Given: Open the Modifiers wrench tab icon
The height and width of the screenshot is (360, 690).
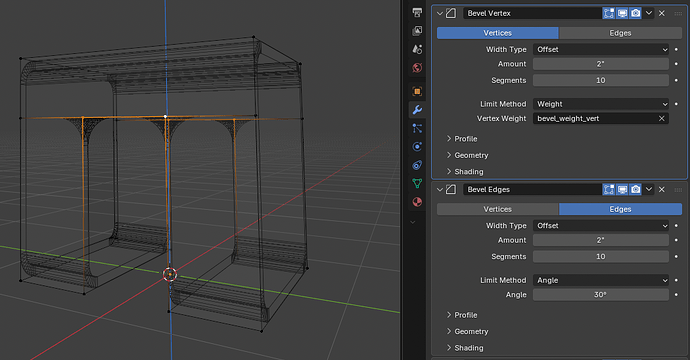Looking at the screenshot, I should 417,110.
